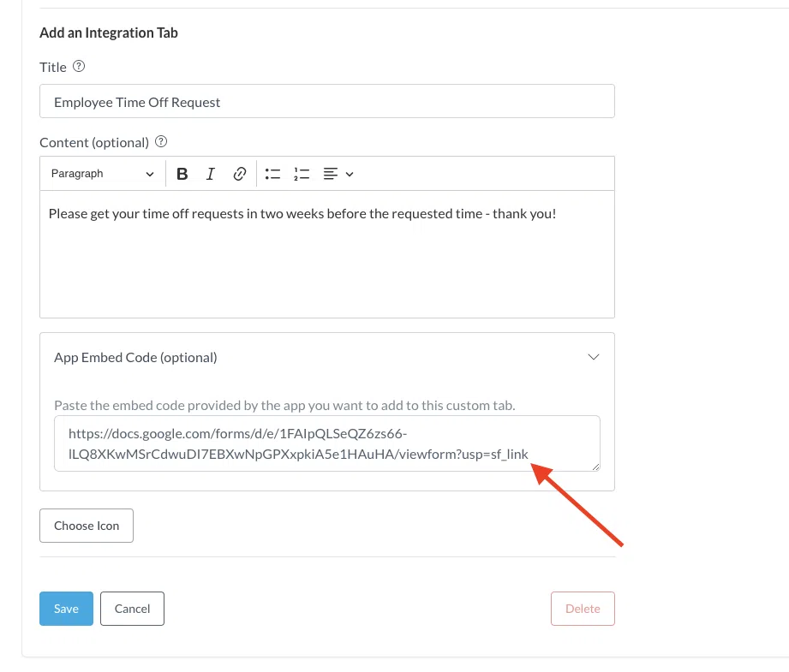Click the App Embed Code (optional) header
Image resolution: width=789 pixels, height=672 pixels.
pos(135,357)
